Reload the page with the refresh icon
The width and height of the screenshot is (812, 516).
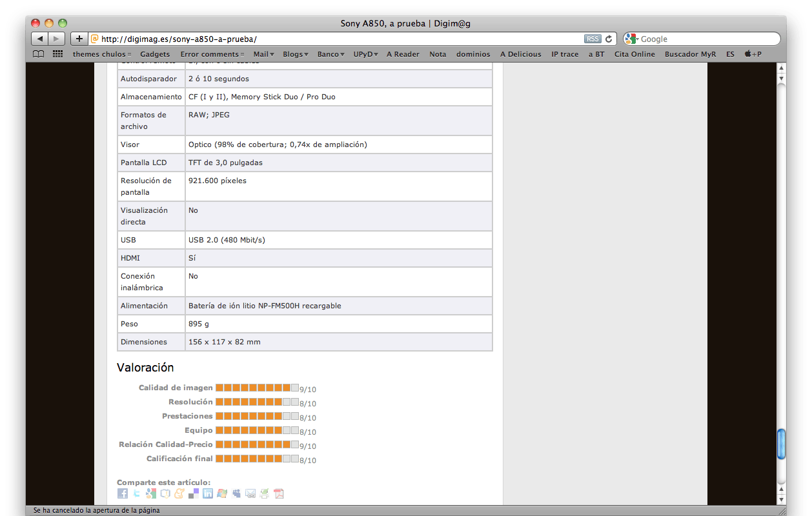click(609, 39)
